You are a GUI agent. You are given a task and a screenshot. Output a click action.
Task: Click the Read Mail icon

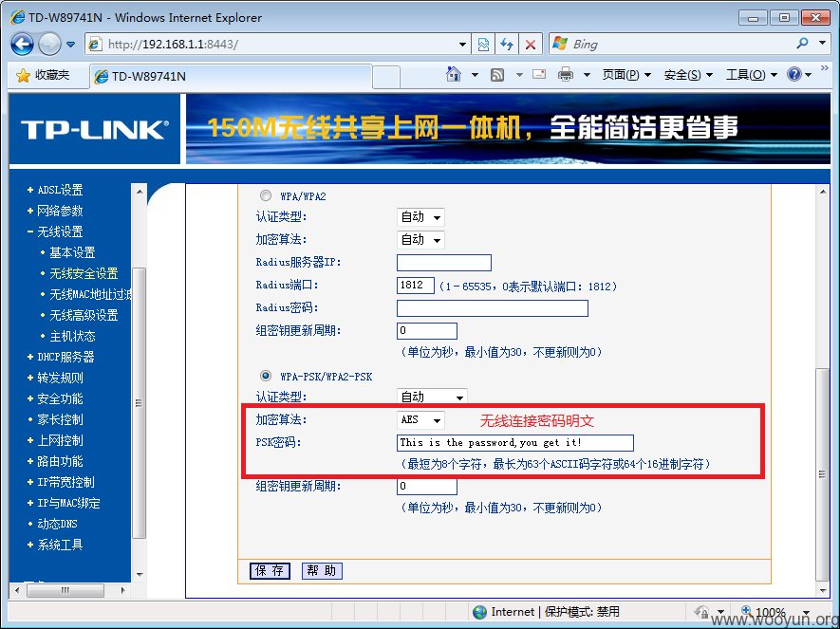(539, 74)
